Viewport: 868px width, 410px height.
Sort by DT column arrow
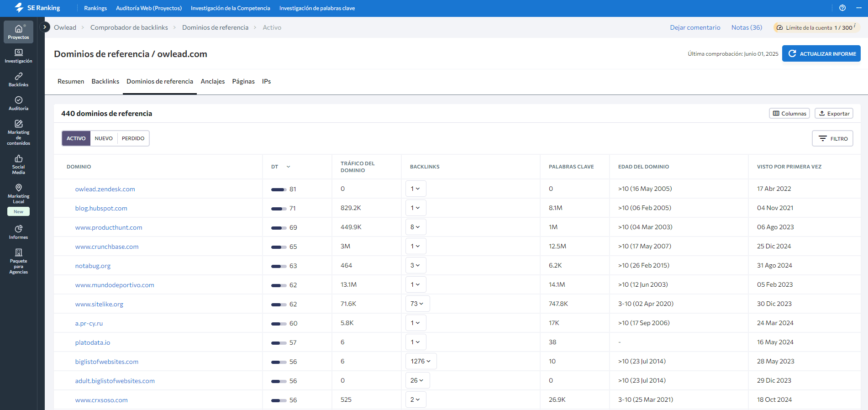click(289, 167)
